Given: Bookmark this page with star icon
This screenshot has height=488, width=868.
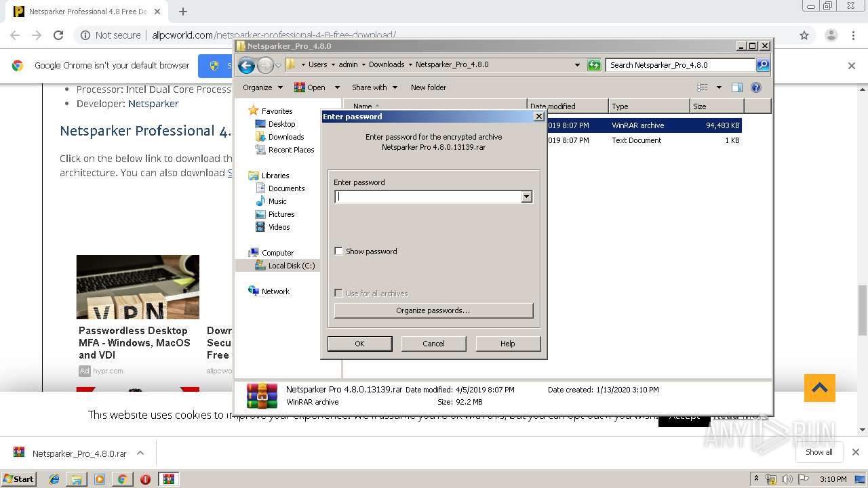Looking at the screenshot, I should (x=804, y=35).
